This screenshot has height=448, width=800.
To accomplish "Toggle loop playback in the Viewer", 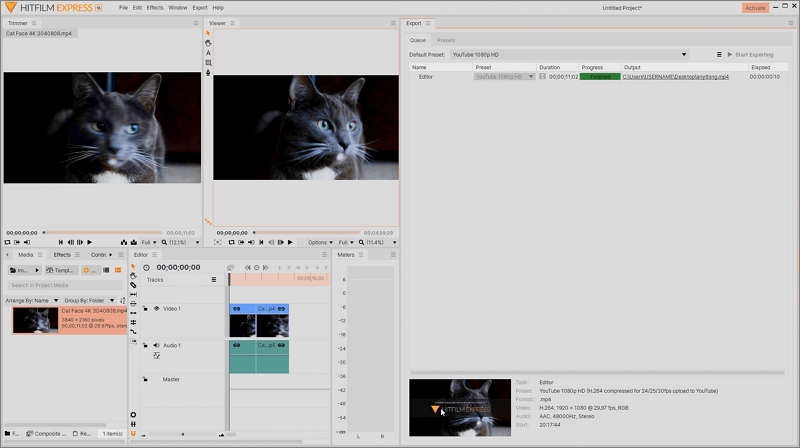I will coord(232,242).
